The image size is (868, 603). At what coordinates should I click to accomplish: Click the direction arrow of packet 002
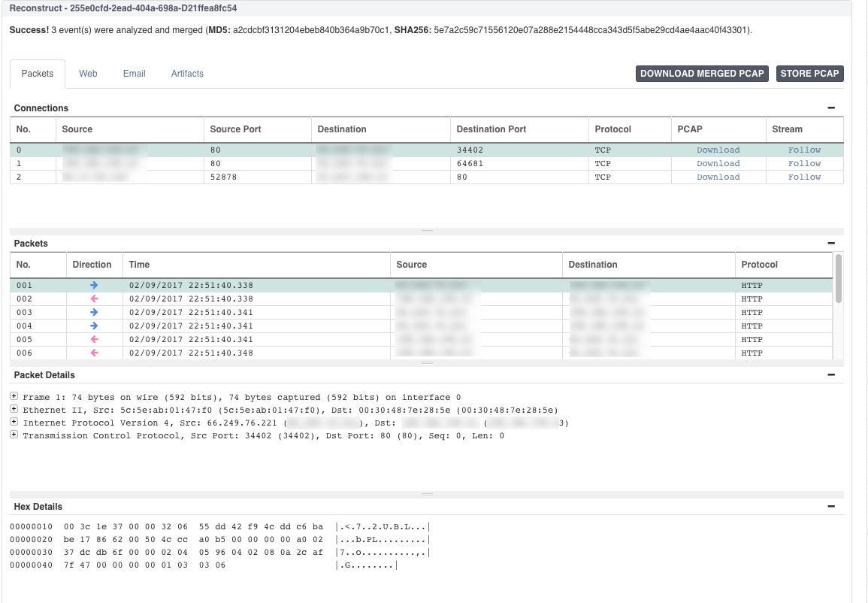[94, 298]
